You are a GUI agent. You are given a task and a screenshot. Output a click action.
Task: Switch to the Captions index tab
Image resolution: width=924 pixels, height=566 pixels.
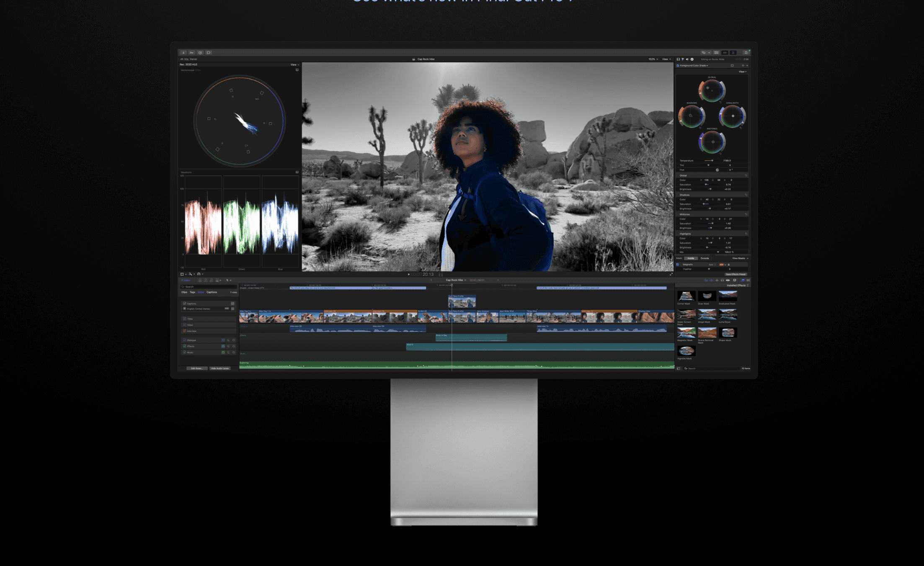click(x=212, y=292)
